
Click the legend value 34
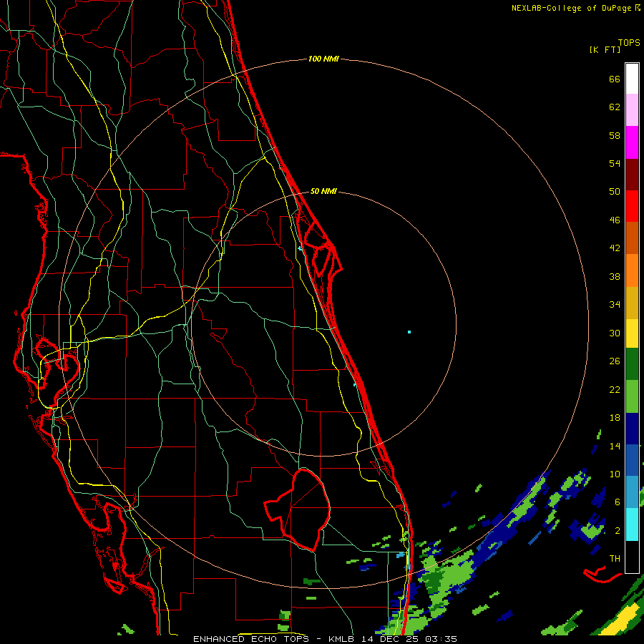pyautogui.click(x=615, y=305)
